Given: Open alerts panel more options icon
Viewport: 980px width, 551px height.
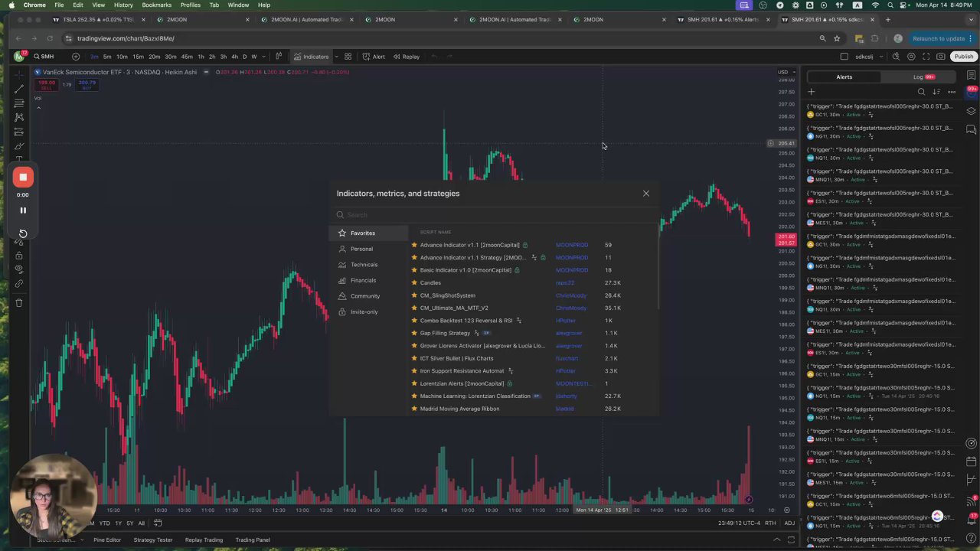Looking at the screenshot, I should click(952, 92).
